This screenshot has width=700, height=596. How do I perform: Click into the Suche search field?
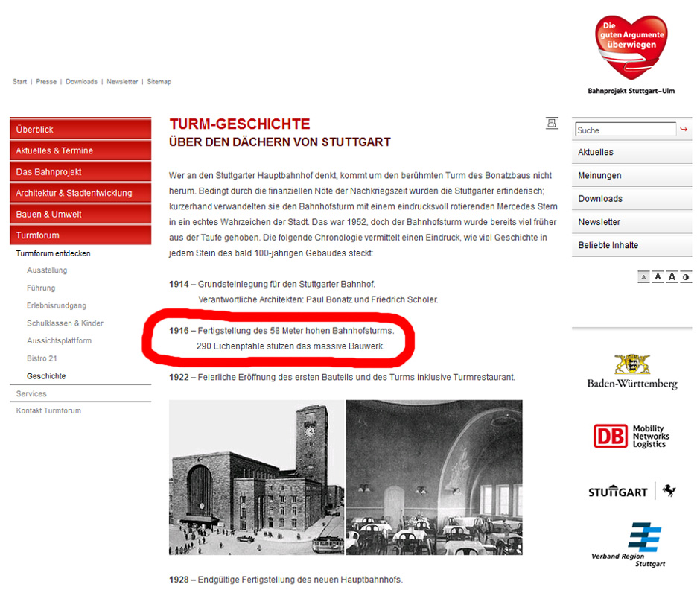tap(626, 130)
